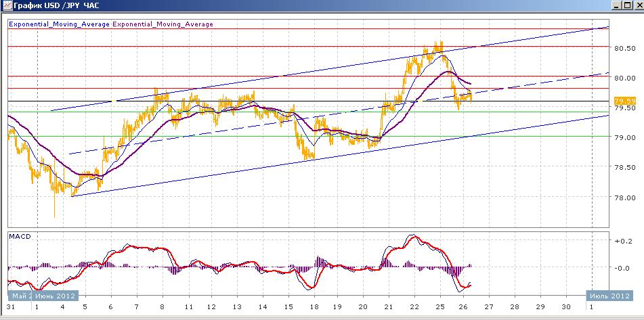Click date label 12 on time axis
Image resolution: width=644 pixels, height=320 pixels.
point(211,307)
